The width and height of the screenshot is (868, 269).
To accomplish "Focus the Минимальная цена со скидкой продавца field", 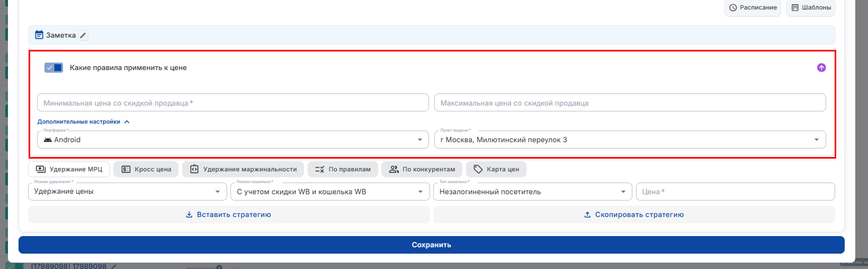I will [233, 103].
